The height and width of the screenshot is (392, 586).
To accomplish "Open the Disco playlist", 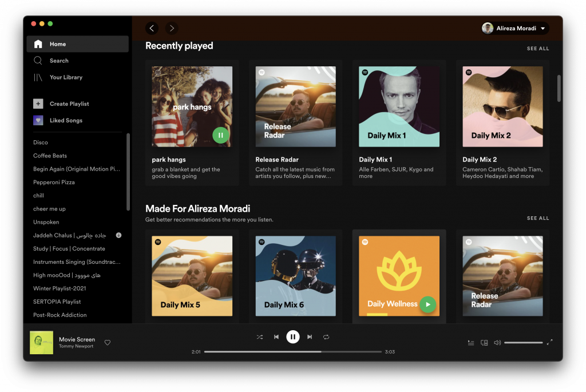I will tap(41, 142).
